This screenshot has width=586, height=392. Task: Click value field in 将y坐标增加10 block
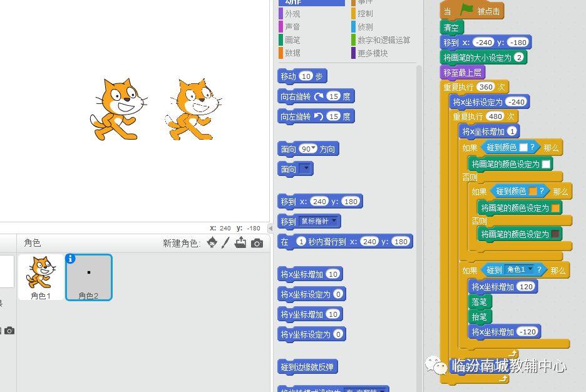tap(333, 314)
